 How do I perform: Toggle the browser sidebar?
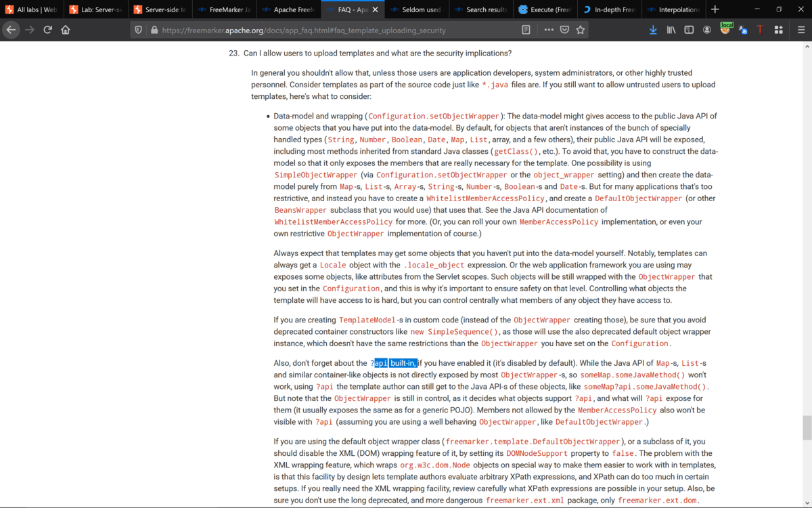pyautogui.click(x=689, y=30)
